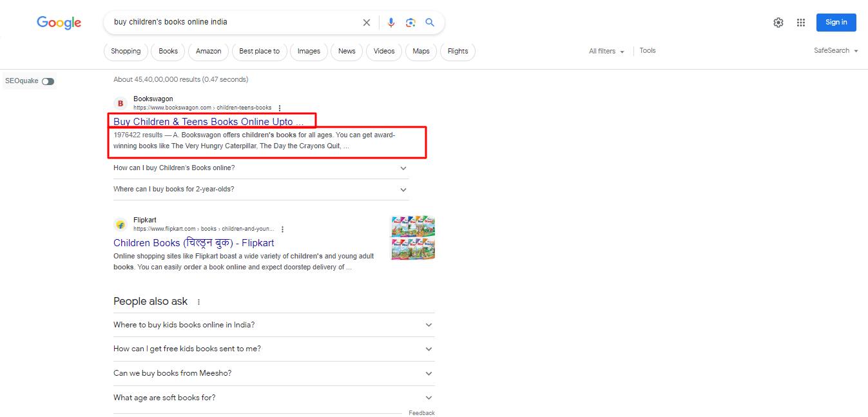The height and width of the screenshot is (417, 868).
Task: Open the Children Books Flipkart result link
Action: [193, 243]
